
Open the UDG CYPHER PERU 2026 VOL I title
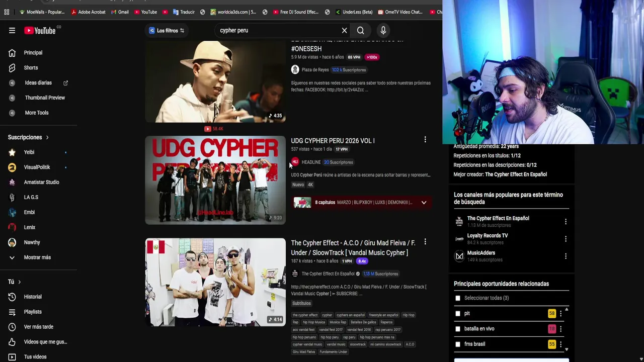click(x=333, y=141)
